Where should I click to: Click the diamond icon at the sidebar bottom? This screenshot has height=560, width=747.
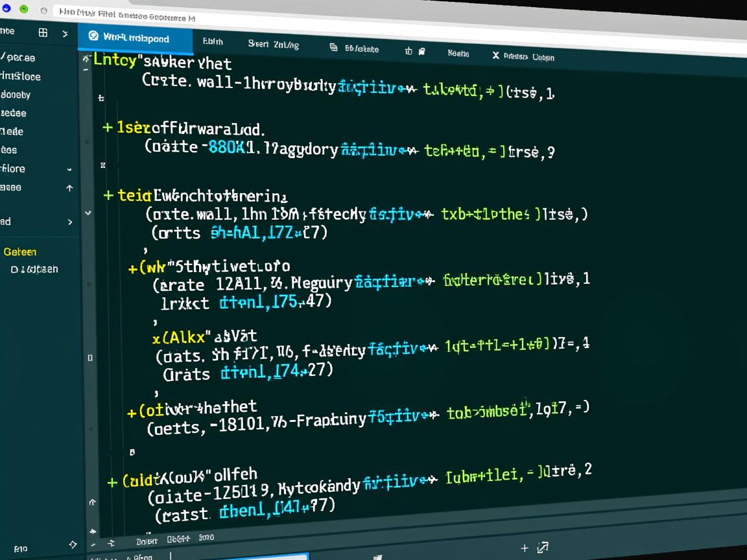[x=73, y=544]
